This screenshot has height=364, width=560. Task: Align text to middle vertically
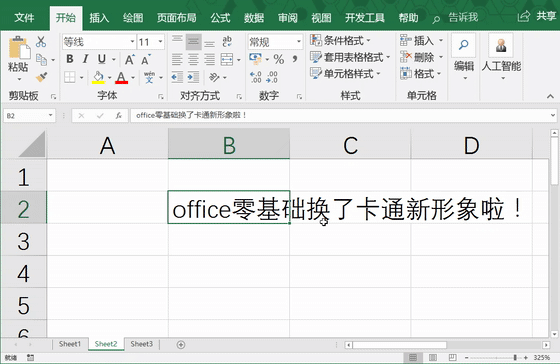tap(193, 42)
